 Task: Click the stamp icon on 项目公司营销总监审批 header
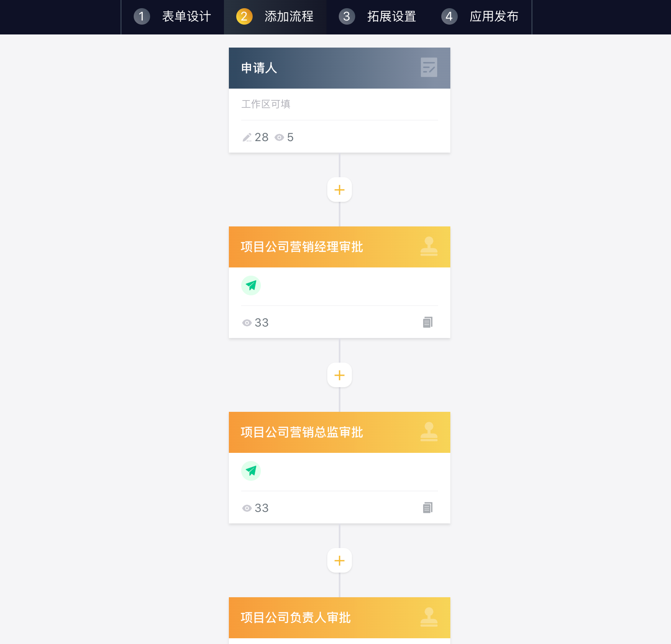coord(429,432)
